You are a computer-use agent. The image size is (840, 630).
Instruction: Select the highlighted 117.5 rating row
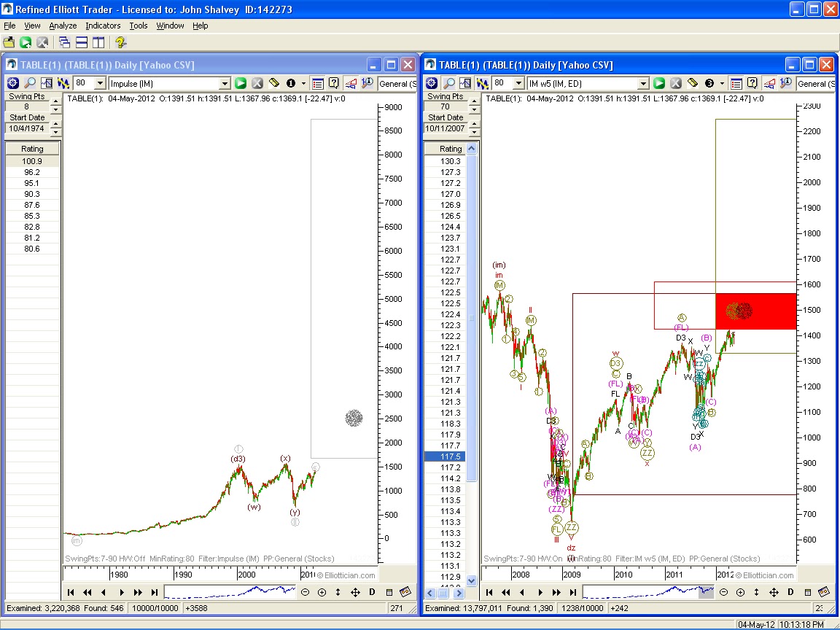[x=446, y=456]
